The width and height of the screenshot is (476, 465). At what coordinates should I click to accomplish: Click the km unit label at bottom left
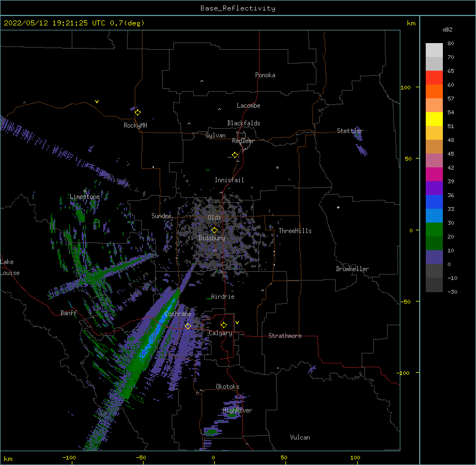pyautogui.click(x=8, y=458)
